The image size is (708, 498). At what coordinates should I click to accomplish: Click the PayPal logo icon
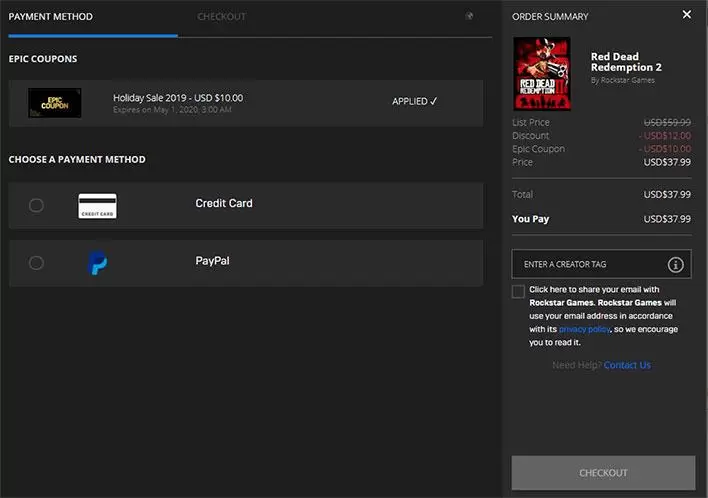tap(98, 263)
